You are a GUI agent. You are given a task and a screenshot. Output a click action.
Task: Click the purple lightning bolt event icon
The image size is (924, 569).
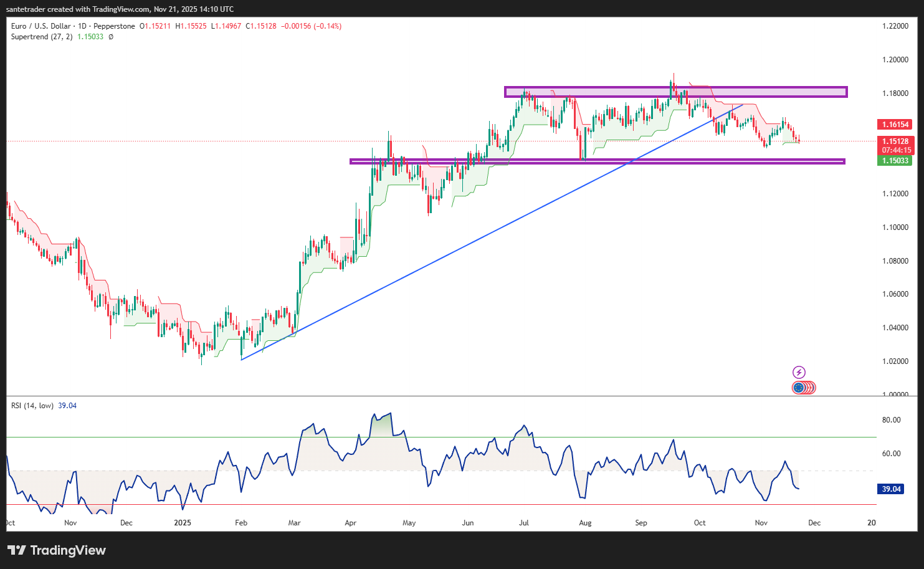[799, 372]
